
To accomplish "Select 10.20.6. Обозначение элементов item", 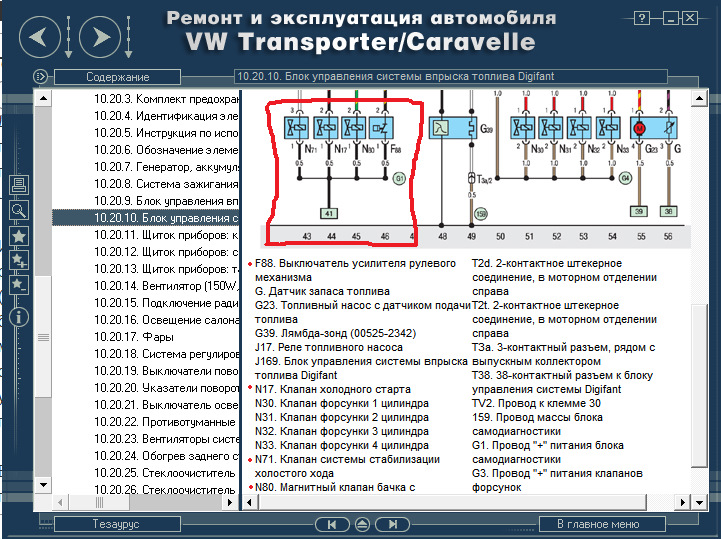I will tap(166, 150).
